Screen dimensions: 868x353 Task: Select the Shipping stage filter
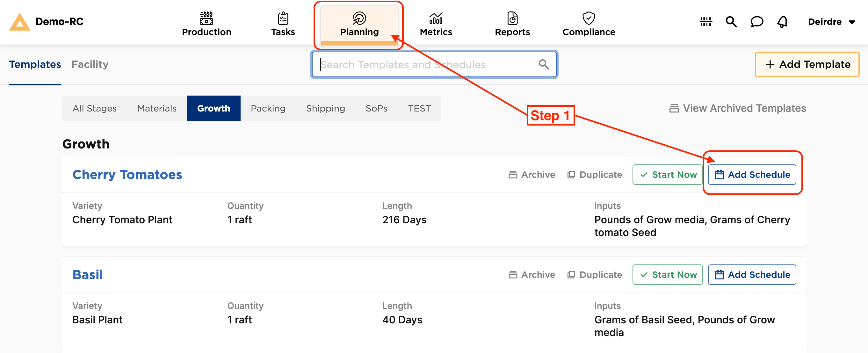(326, 108)
